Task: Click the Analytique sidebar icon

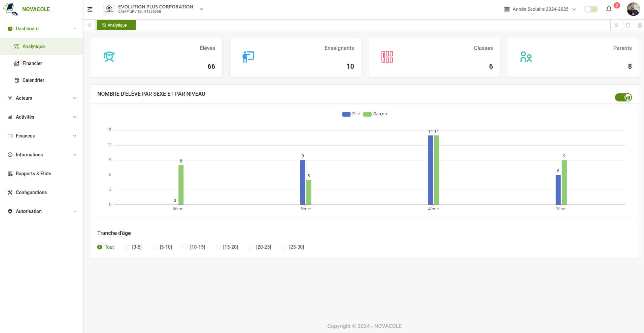Action: point(17,47)
